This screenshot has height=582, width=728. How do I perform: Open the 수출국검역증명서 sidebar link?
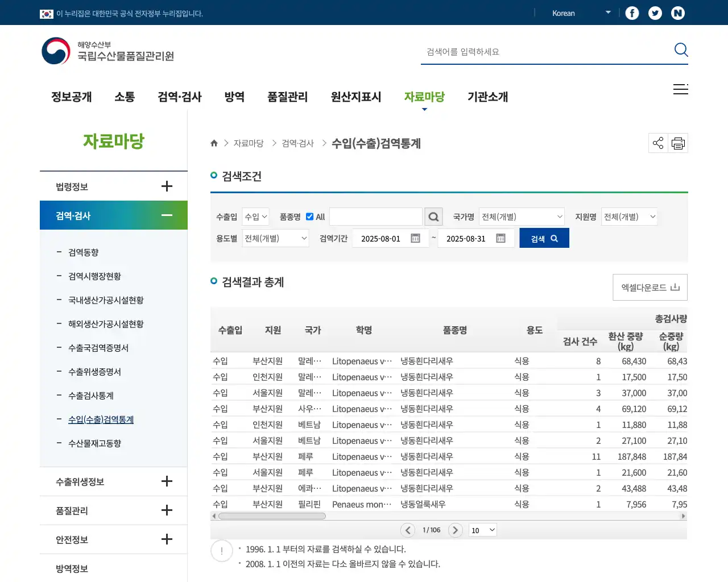coord(98,348)
